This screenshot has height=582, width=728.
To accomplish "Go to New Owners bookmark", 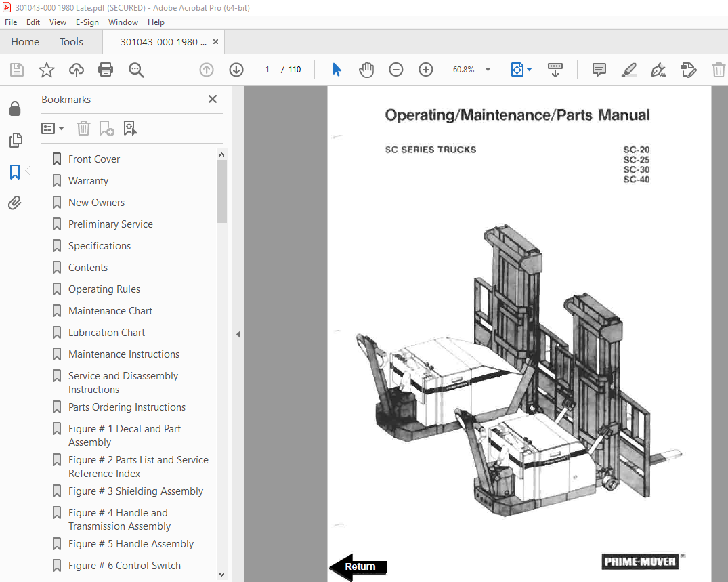I will 96,203.
